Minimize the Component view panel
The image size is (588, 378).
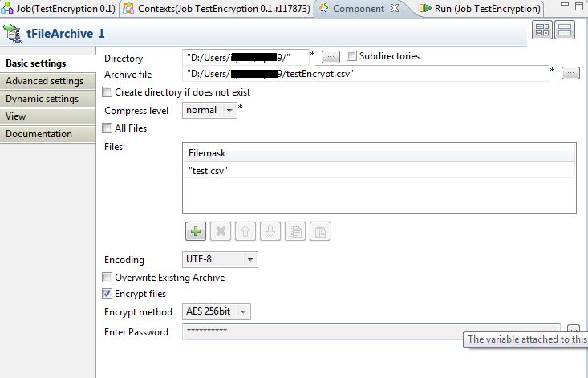pos(565,4)
